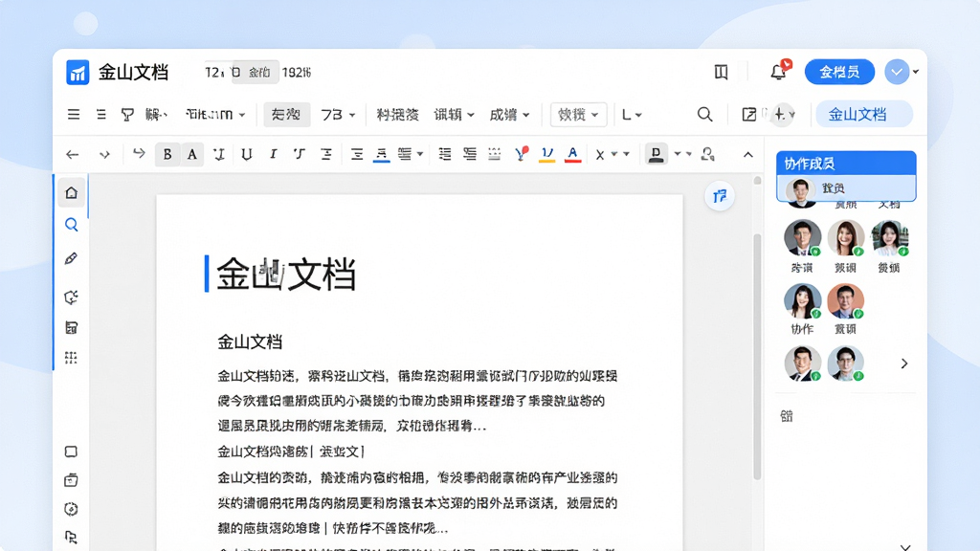Expand more members with right chevron

coord(903,364)
